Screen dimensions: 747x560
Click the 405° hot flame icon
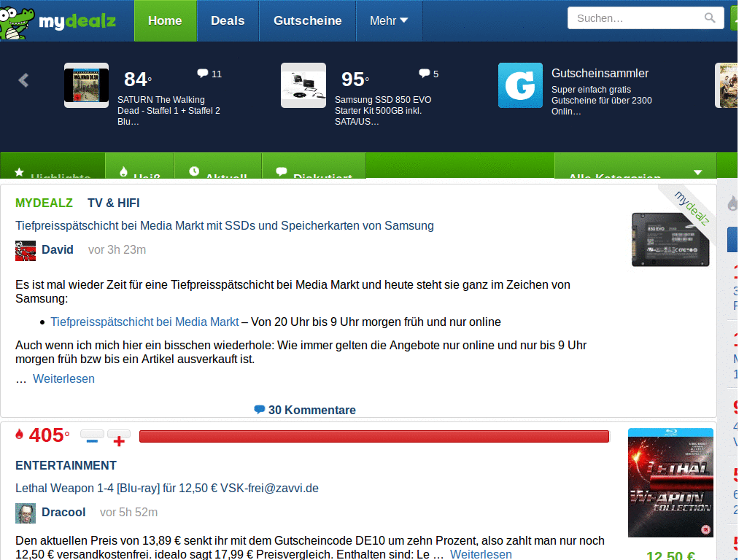19,434
